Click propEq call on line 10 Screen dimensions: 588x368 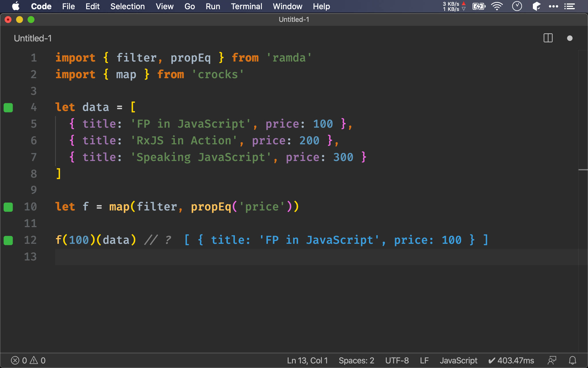click(x=211, y=207)
